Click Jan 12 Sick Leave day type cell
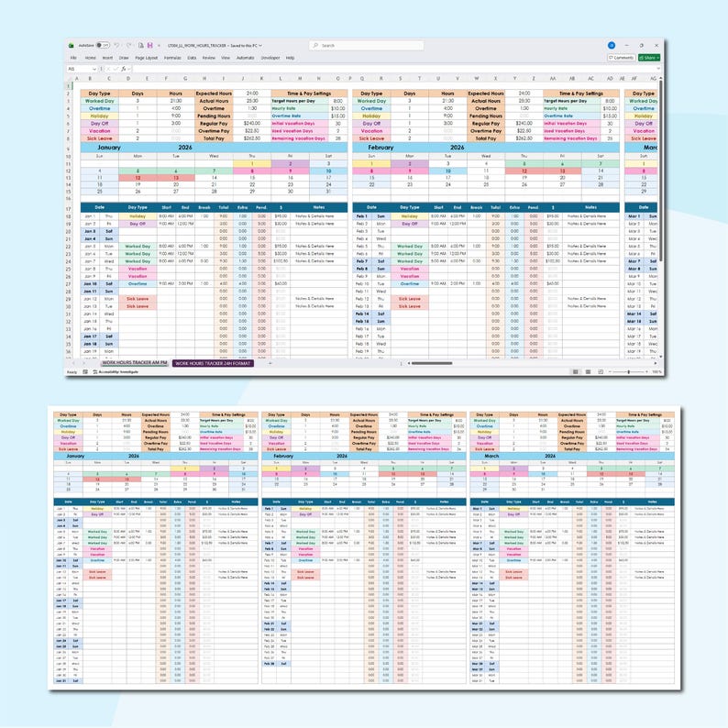Viewport: 728px width, 728px height. pyautogui.click(x=138, y=299)
